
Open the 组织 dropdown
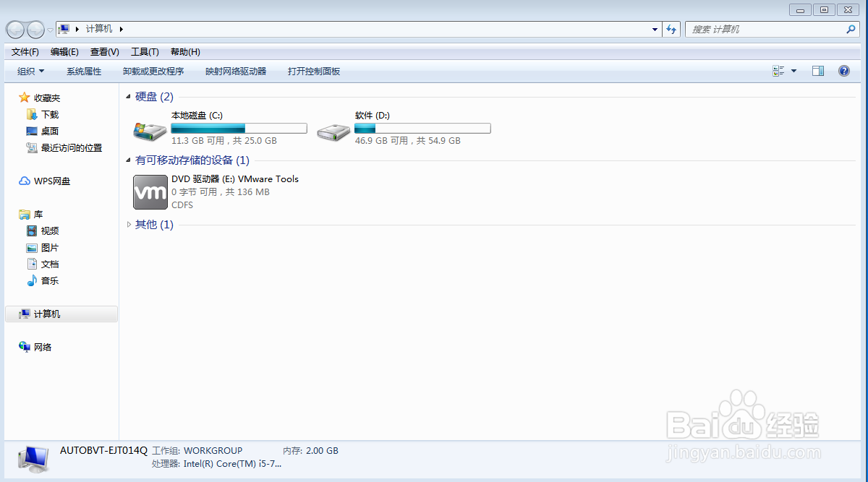click(30, 72)
